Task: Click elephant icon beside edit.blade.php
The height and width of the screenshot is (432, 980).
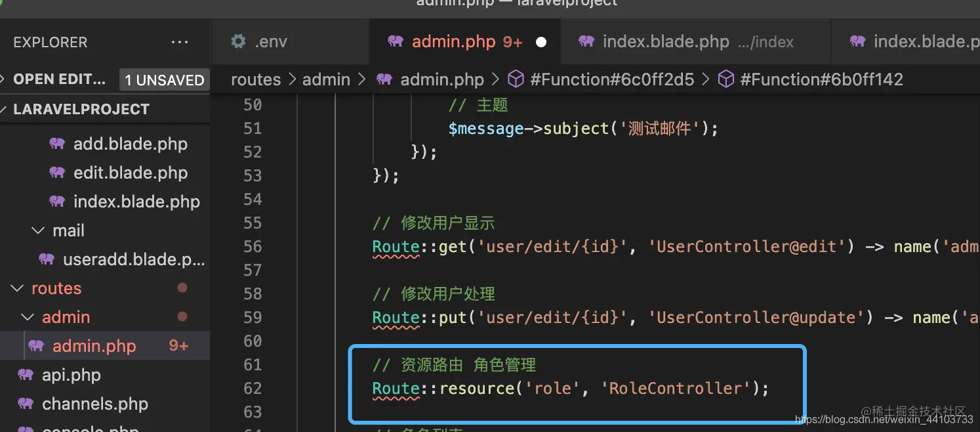Action: pyautogui.click(x=57, y=173)
